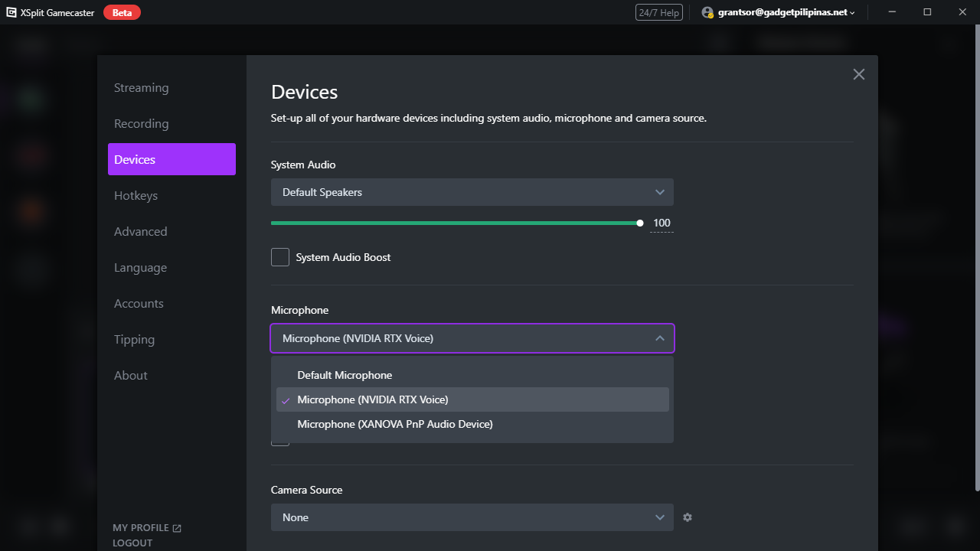The image size is (980, 551).
Task: Choose Default Microphone from the list
Action: pyautogui.click(x=472, y=375)
